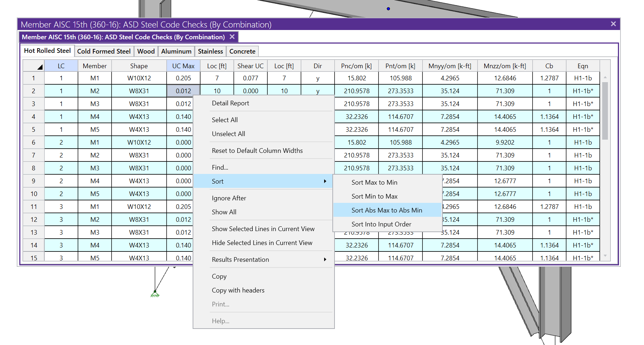Expand the Results Presentation submenu
The width and height of the screenshot is (644, 345).
325,260
